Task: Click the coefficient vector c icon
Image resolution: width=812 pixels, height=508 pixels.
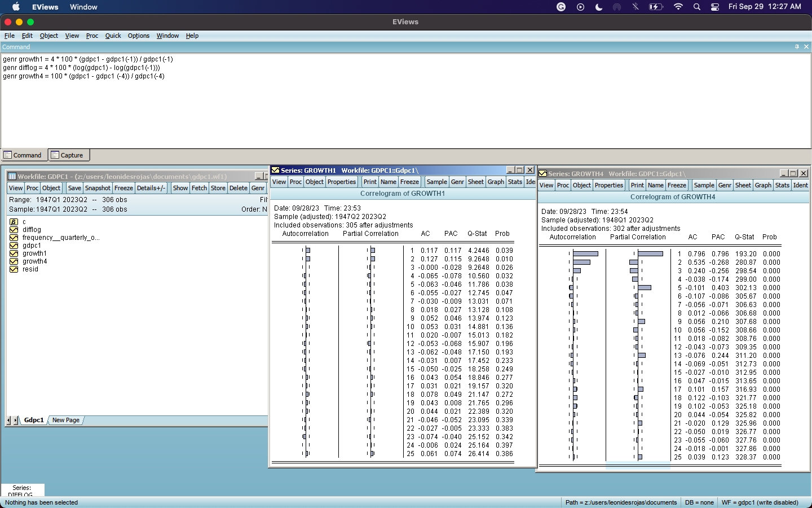Action: click(14, 222)
